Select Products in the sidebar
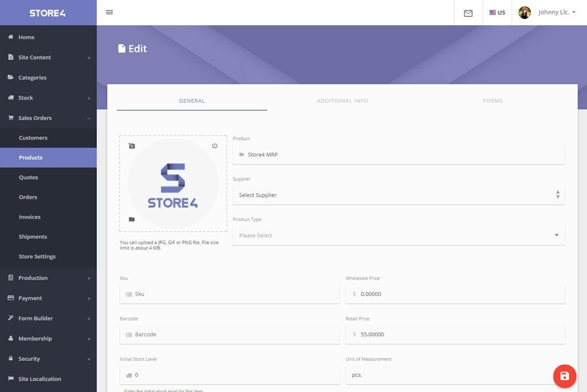The image size is (587, 392). pos(48,158)
